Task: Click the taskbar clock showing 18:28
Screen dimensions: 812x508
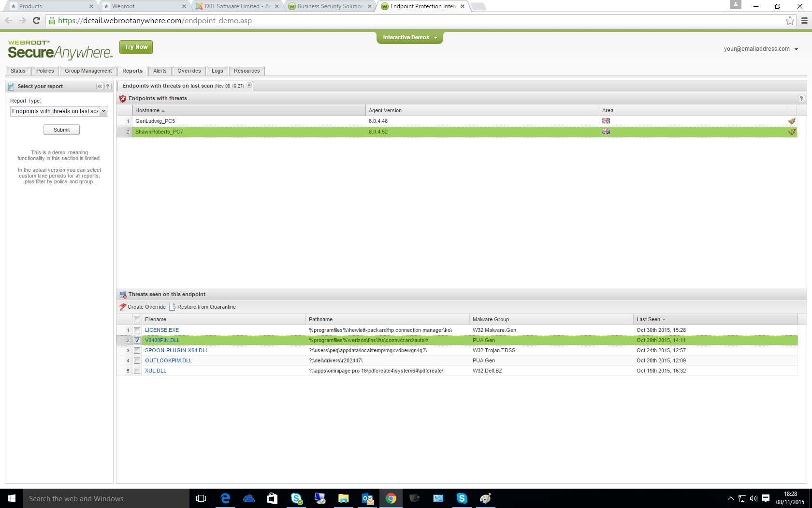Action: pyautogui.click(x=790, y=498)
